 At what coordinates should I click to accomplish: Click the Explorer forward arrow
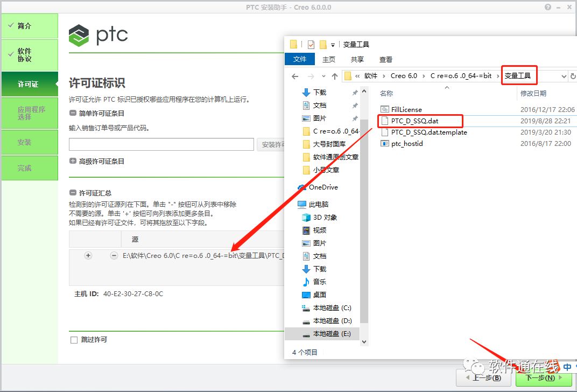click(x=311, y=76)
